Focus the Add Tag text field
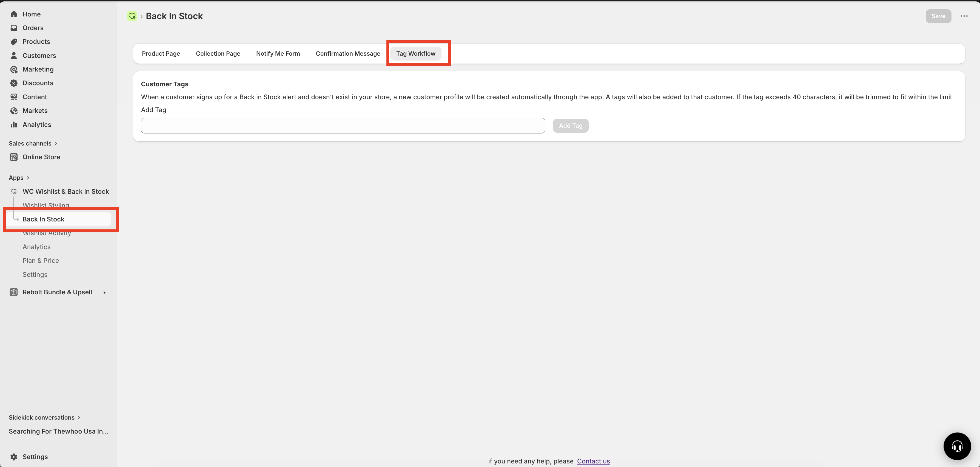Viewport: 980px width, 467px height. click(x=343, y=126)
